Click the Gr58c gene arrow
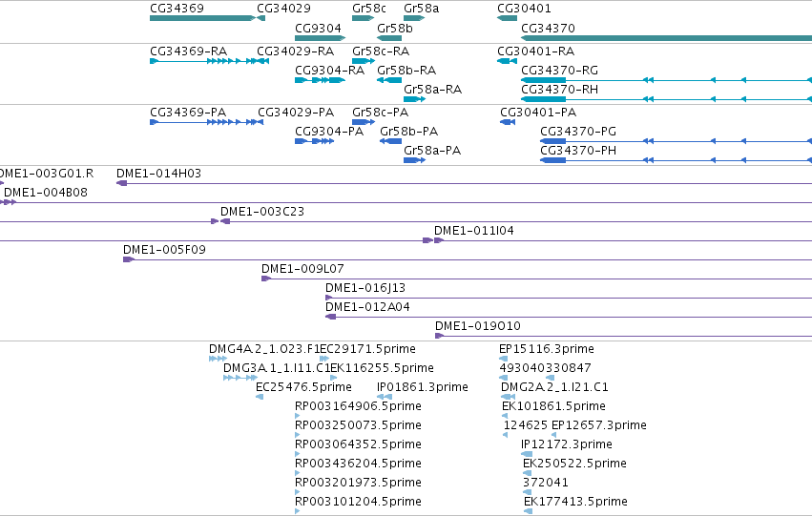This screenshot has width=812, height=516. [x=363, y=18]
